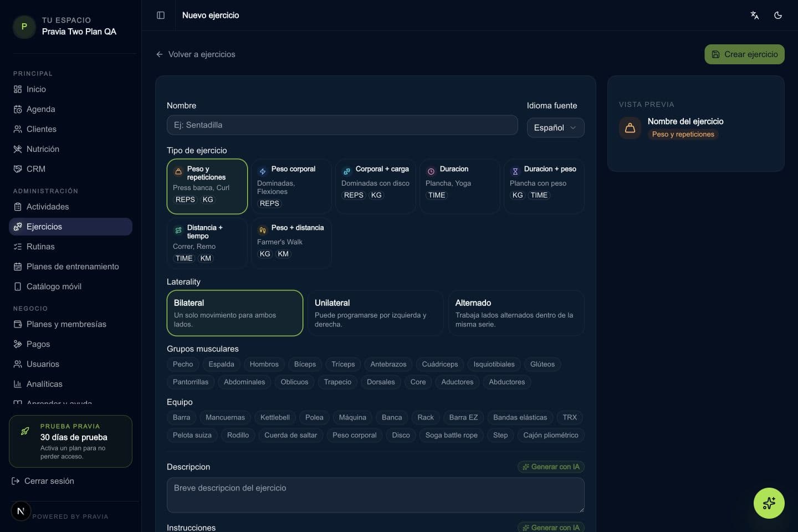Screen dimensions: 798x532
Task: Click the Rutinas list icon
Action: coord(18,247)
